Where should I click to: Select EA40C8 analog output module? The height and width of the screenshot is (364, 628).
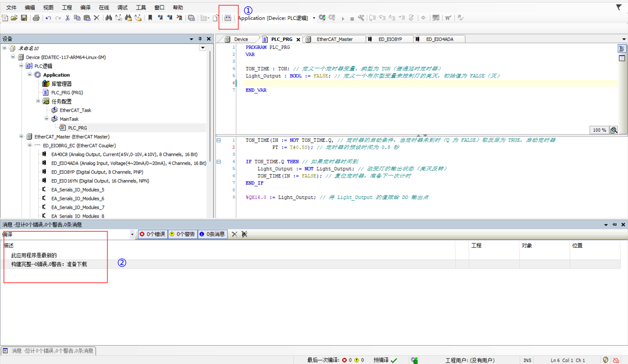(124, 154)
